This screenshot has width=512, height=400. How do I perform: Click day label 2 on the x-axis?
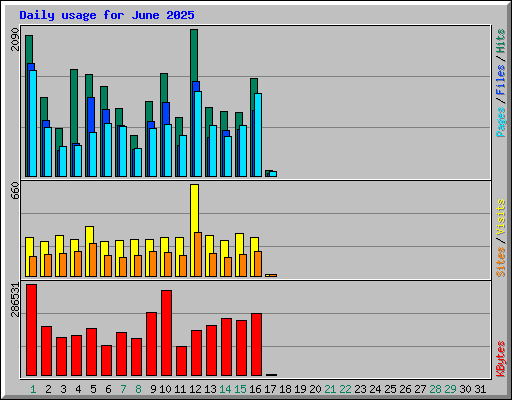click(x=48, y=389)
